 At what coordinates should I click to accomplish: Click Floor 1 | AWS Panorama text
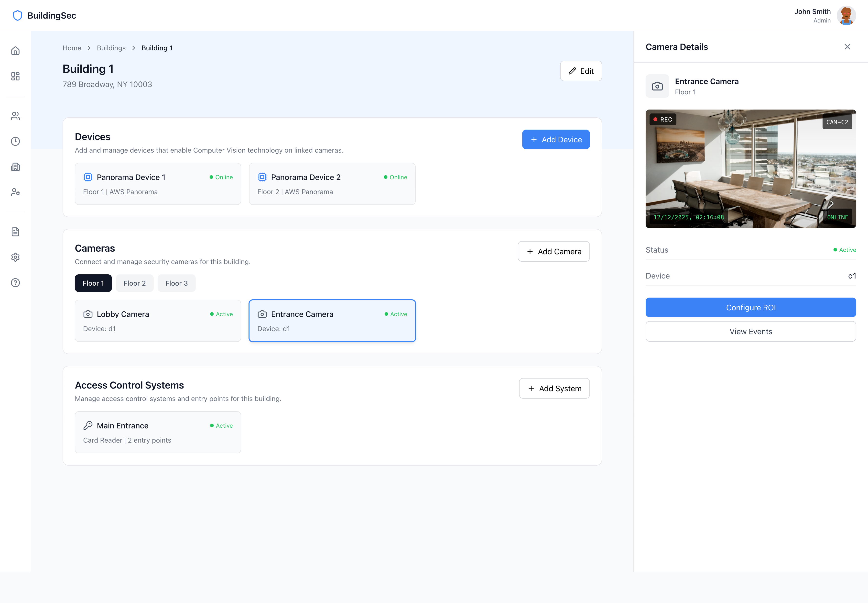pos(120,192)
